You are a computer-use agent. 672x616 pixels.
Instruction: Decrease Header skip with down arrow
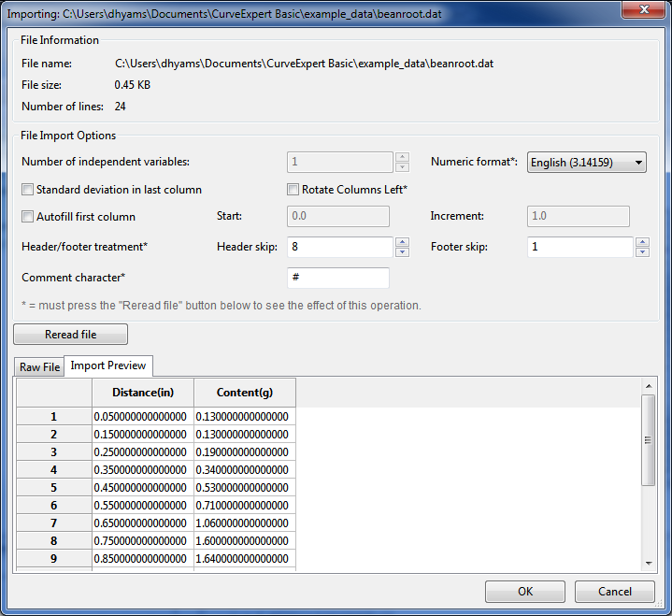[402, 252]
